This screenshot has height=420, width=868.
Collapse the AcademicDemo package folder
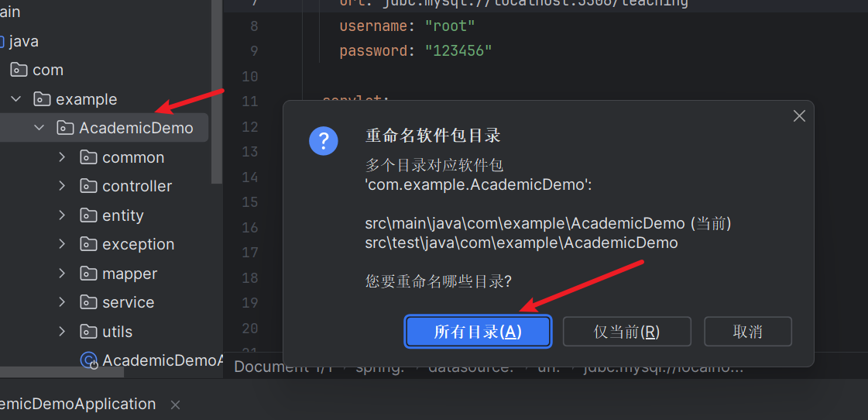[39, 128]
